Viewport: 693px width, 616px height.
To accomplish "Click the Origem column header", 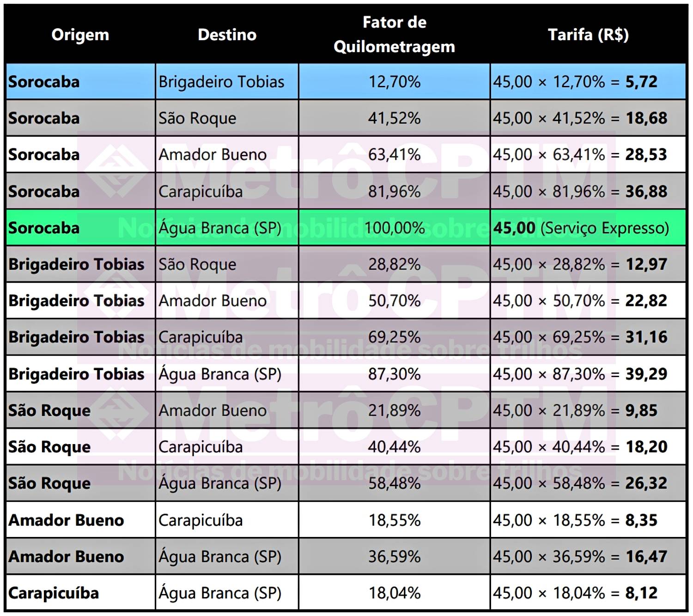I will (x=80, y=35).
